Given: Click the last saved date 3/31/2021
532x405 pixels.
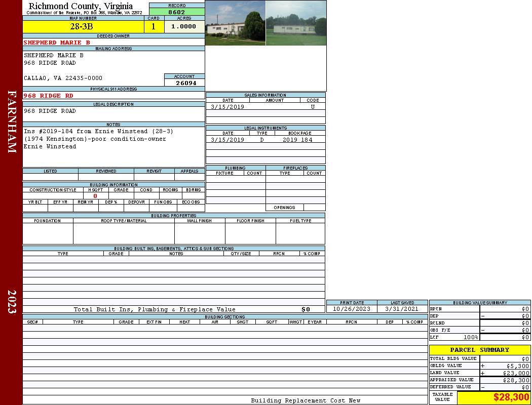Looking at the screenshot, I should point(402,309).
